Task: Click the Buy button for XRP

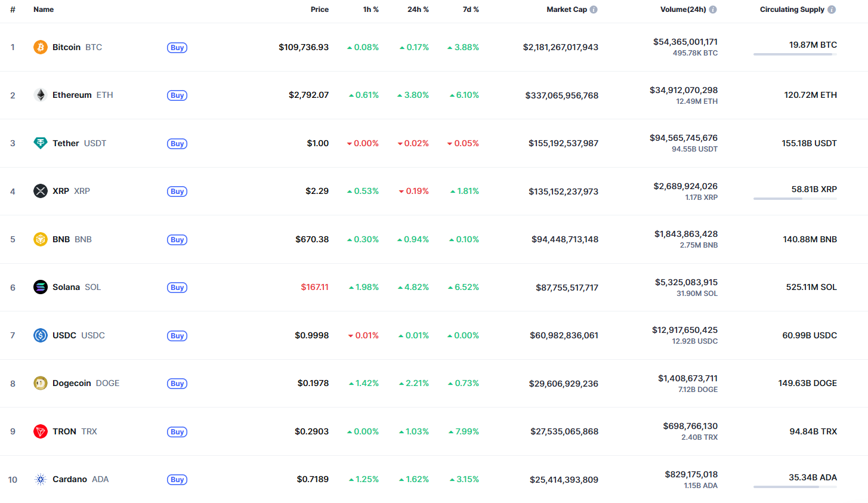Action: pyautogui.click(x=177, y=192)
